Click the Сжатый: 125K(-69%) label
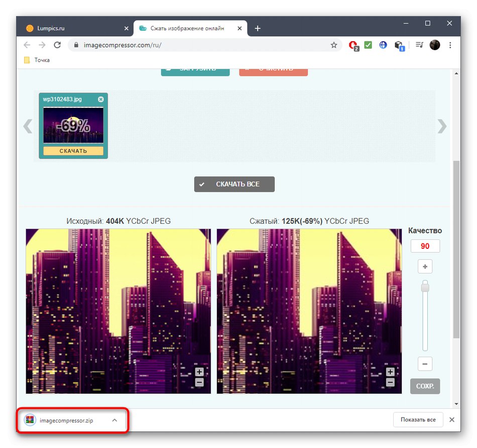Screen dimensions: 477x448 point(309,221)
